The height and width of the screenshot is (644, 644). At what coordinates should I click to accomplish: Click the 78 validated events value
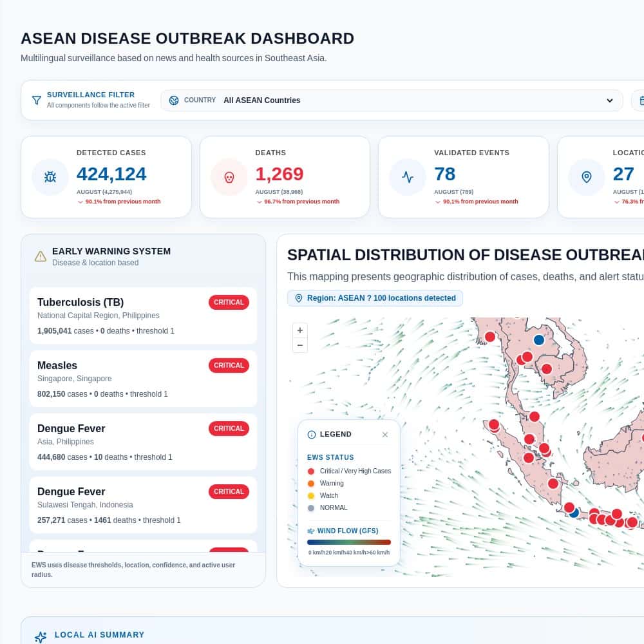point(445,174)
